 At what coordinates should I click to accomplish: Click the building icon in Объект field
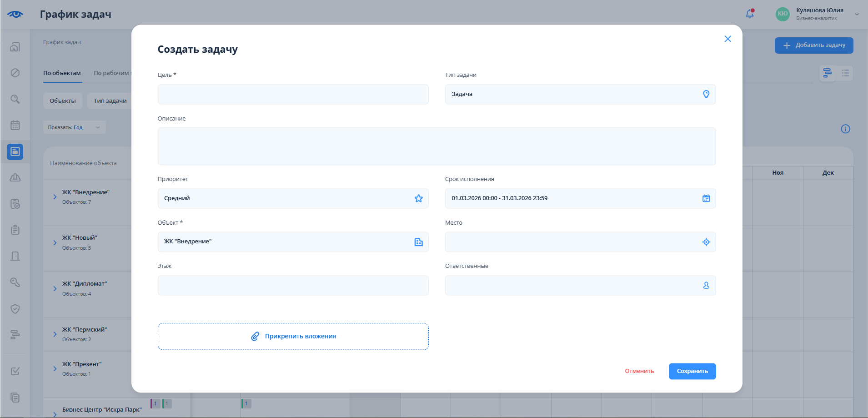click(x=418, y=242)
